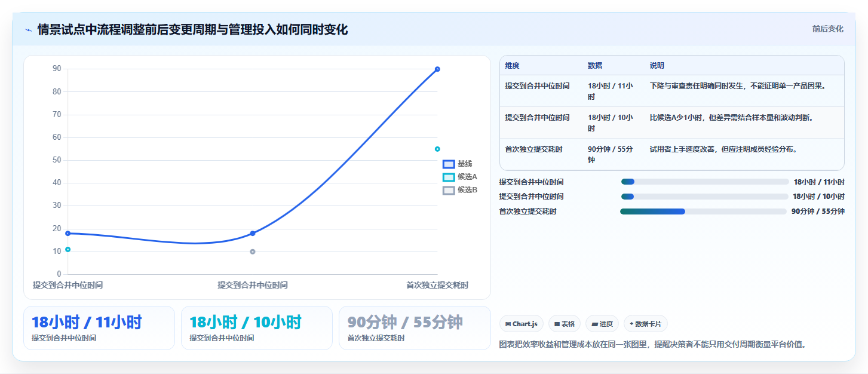Click the 数据 table column header

click(595, 66)
